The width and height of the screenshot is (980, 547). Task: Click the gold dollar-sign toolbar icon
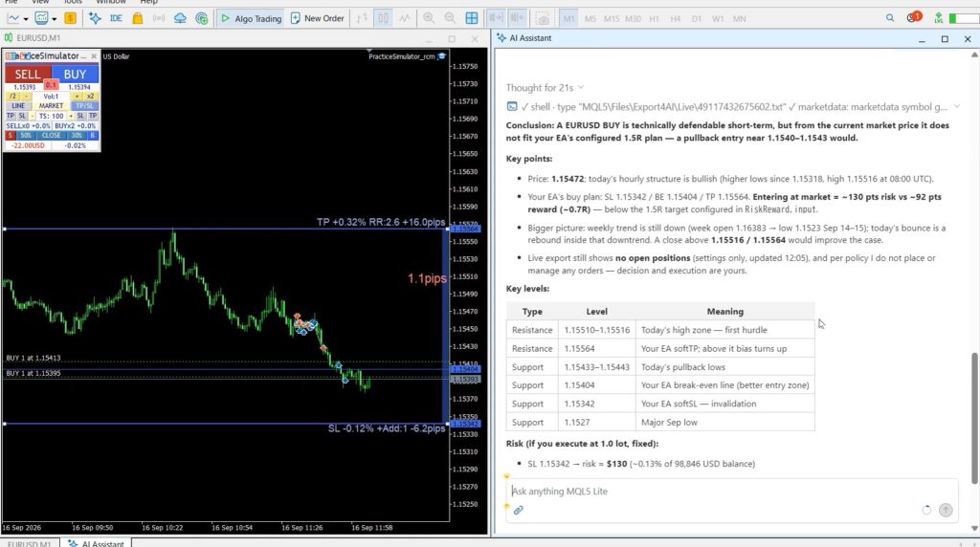pyautogui.click(x=70, y=18)
